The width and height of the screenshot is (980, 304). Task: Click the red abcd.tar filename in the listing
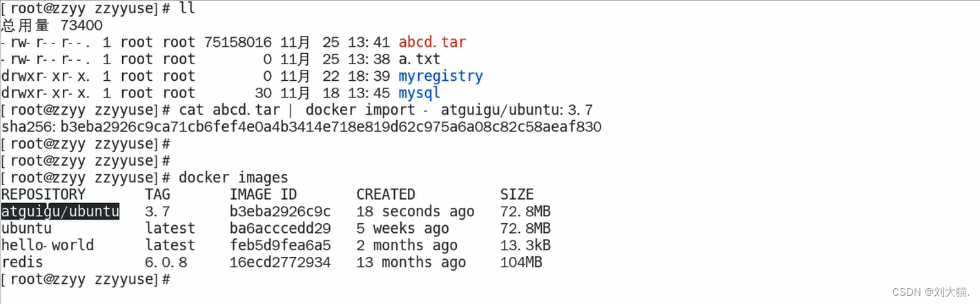pos(432,42)
